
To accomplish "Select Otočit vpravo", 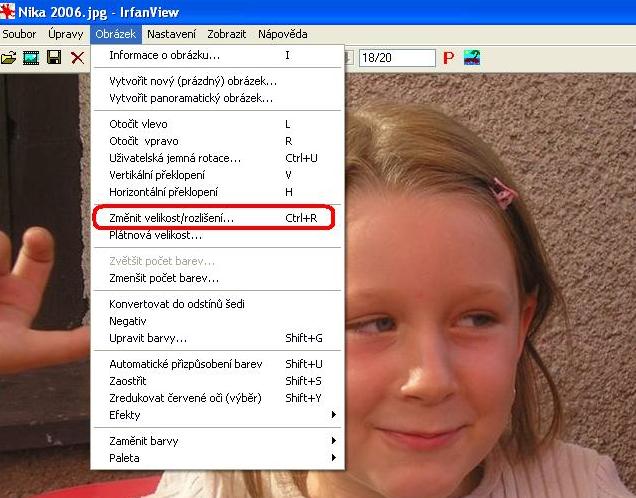I will 217,141.
